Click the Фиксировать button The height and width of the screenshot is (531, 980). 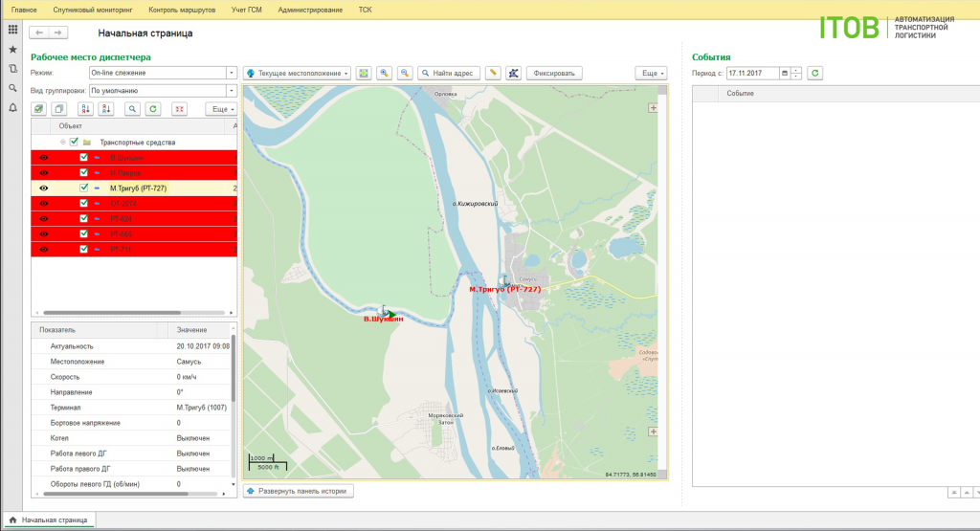point(554,73)
